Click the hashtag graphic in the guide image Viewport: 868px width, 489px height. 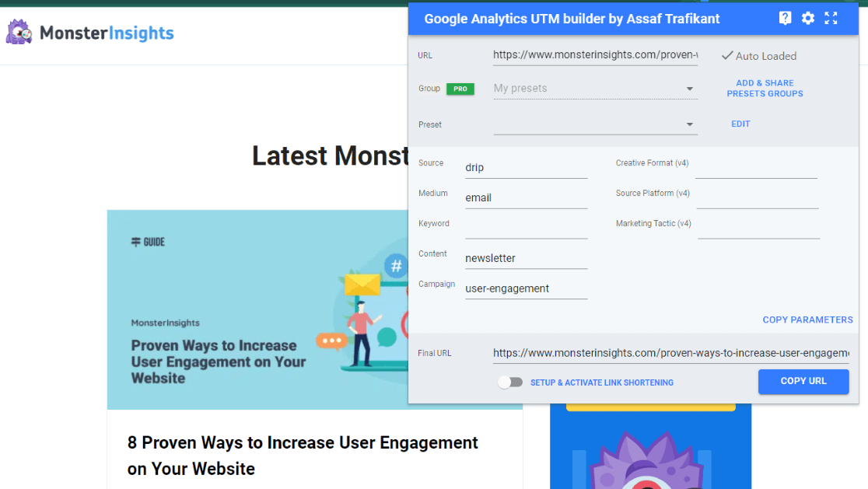(396, 265)
